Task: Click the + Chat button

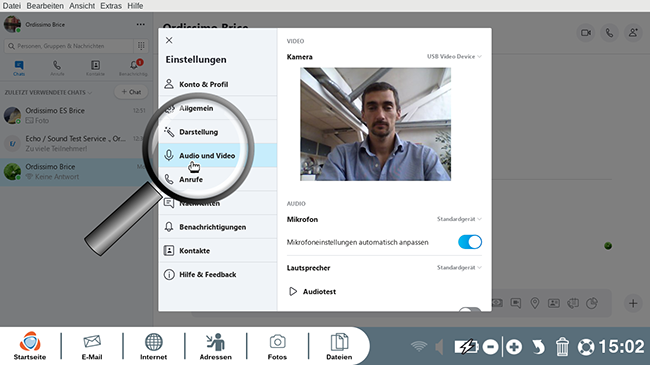Action: 131,92
